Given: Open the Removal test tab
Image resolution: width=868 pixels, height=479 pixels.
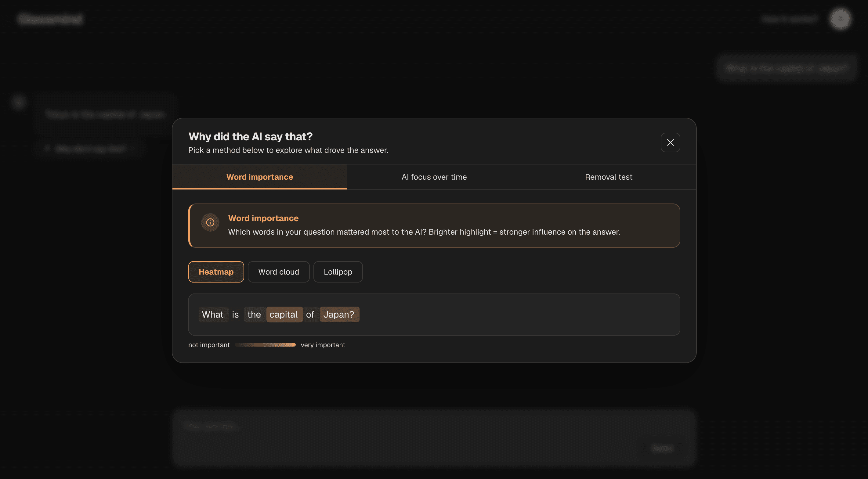Looking at the screenshot, I should point(609,177).
